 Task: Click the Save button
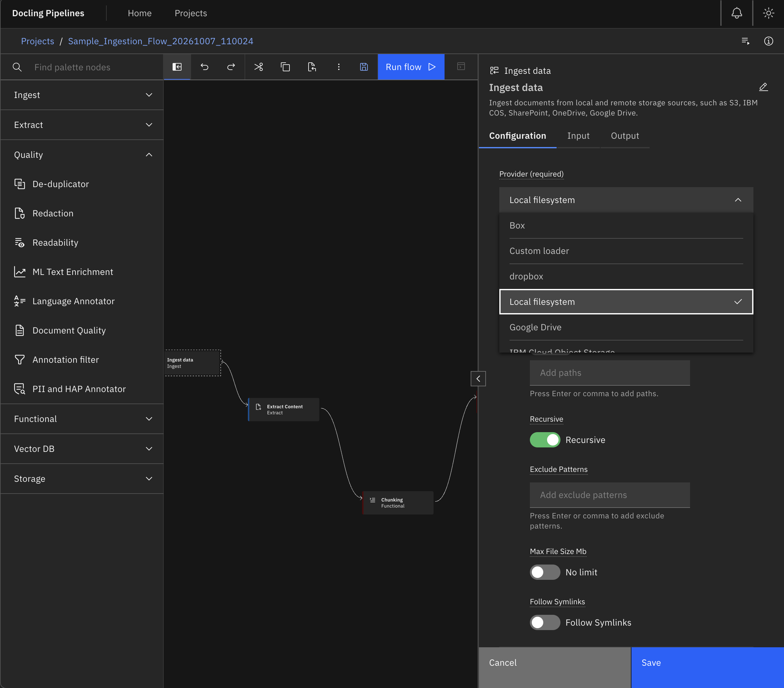[x=707, y=667]
